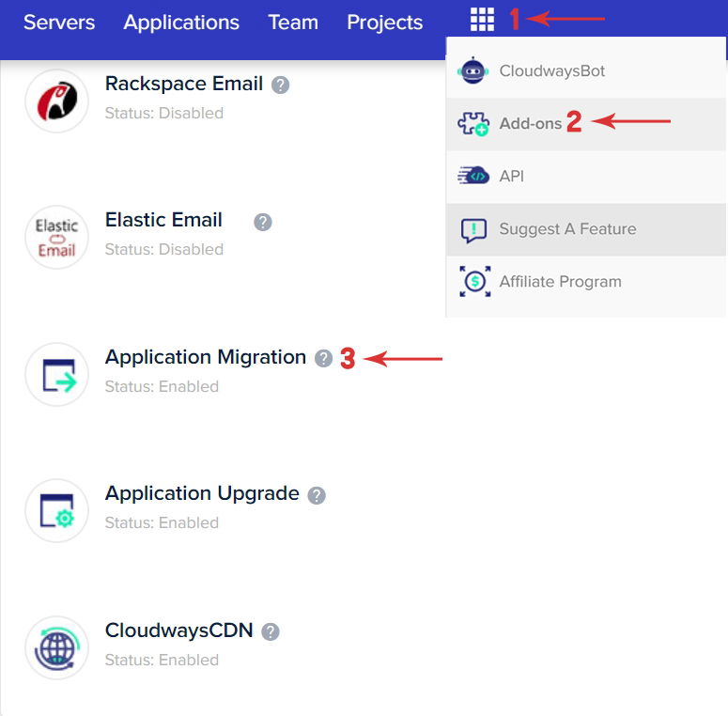This screenshot has width=728, height=716.
Task: Click the Rackspace Email logo
Action: (x=56, y=101)
